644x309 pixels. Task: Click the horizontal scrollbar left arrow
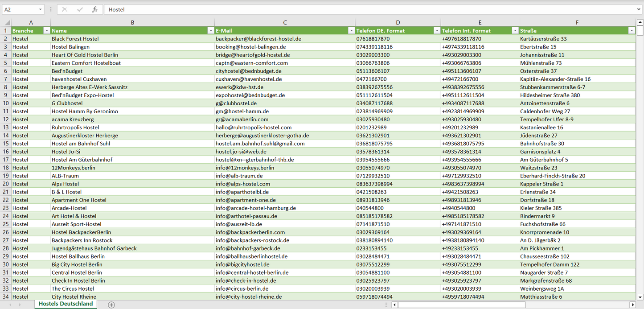pyautogui.click(x=394, y=305)
